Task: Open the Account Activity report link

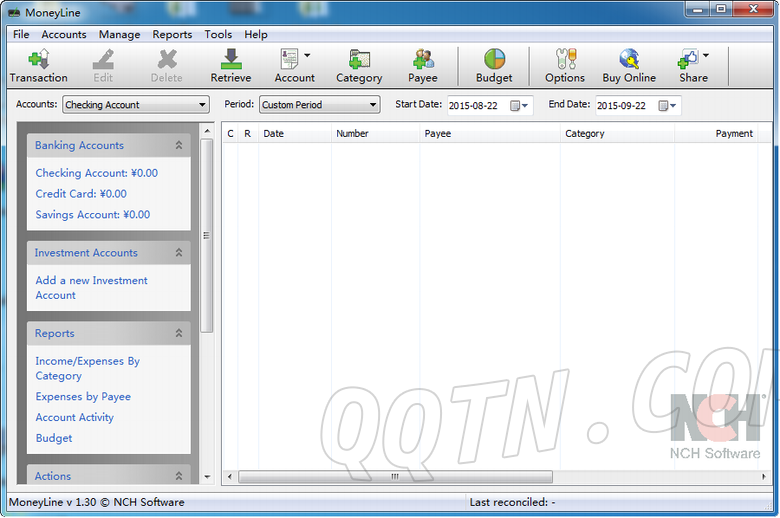Action: coord(75,417)
